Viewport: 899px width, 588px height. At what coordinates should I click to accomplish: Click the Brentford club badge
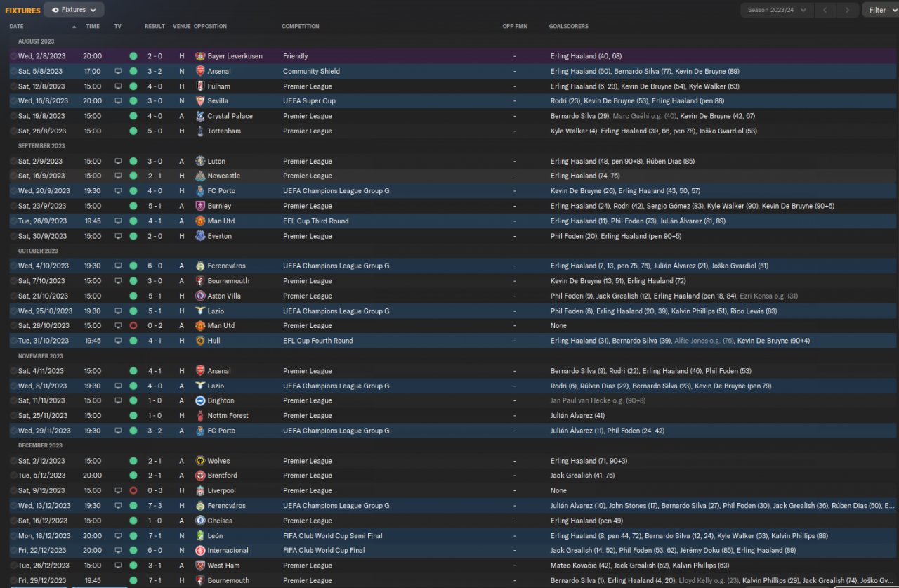point(200,476)
